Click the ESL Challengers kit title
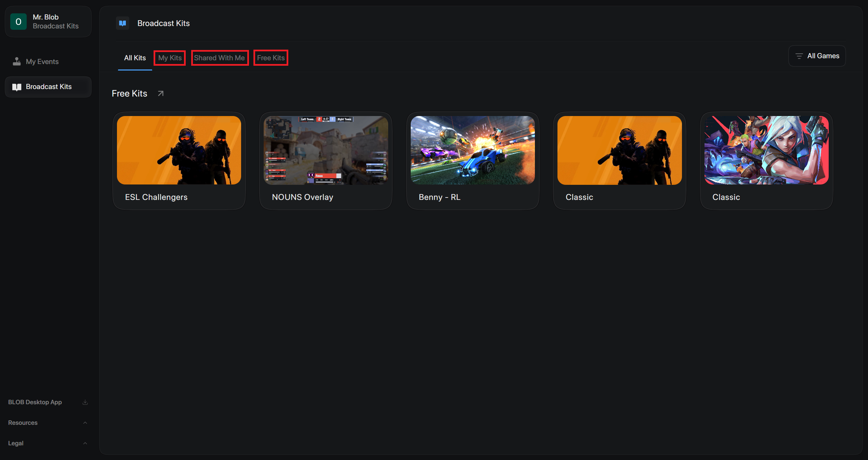The width and height of the screenshot is (868, 460). [x=156, y=197]
